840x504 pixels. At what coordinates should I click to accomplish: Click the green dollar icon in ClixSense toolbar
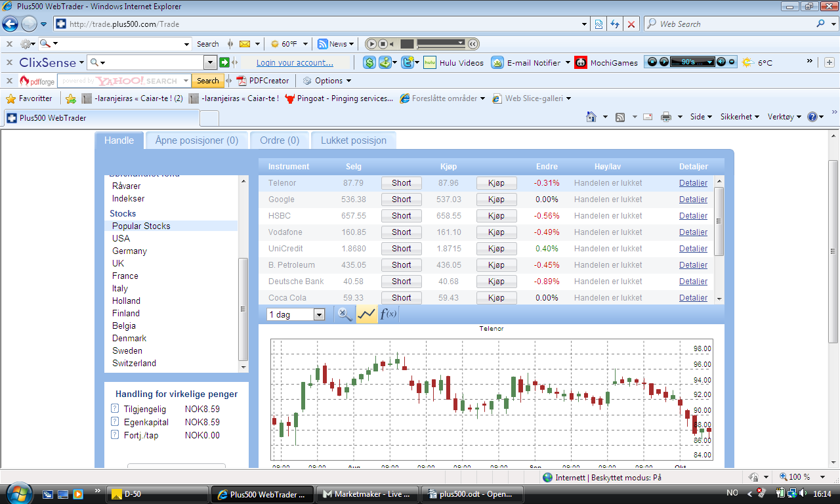tap(369, 62)
